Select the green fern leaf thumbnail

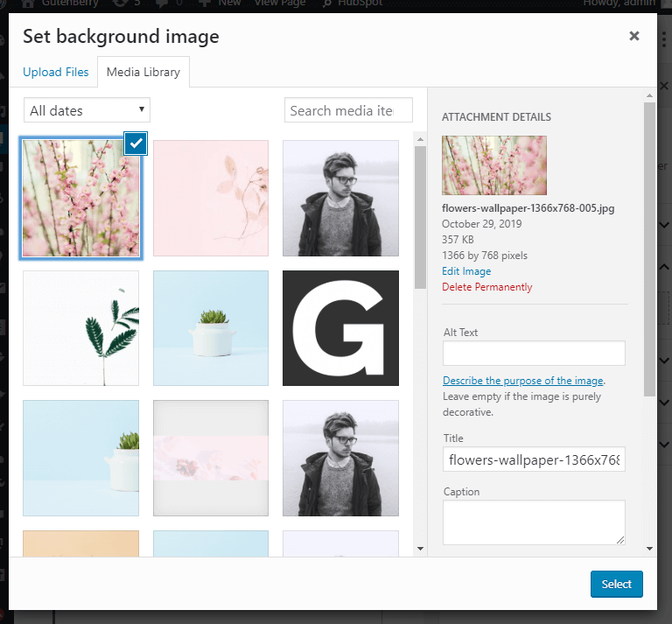[x=81, y=328]
